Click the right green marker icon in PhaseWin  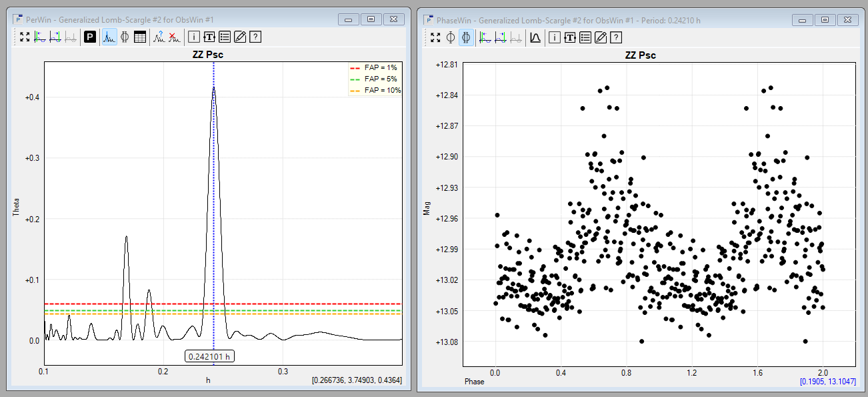click(500, 37)
